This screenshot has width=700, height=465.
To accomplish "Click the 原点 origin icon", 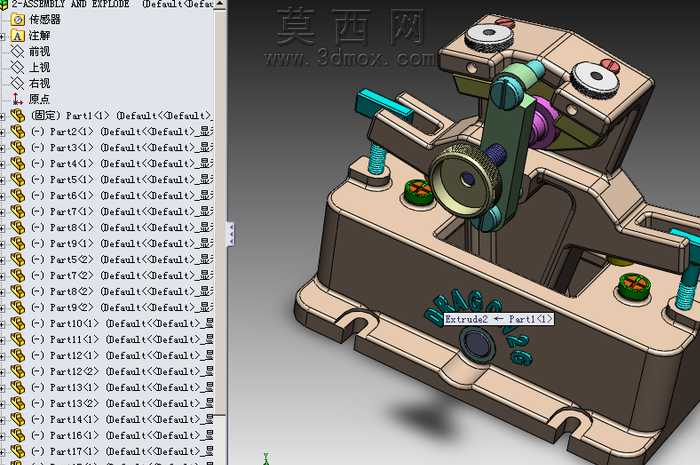I will point(18,99).
